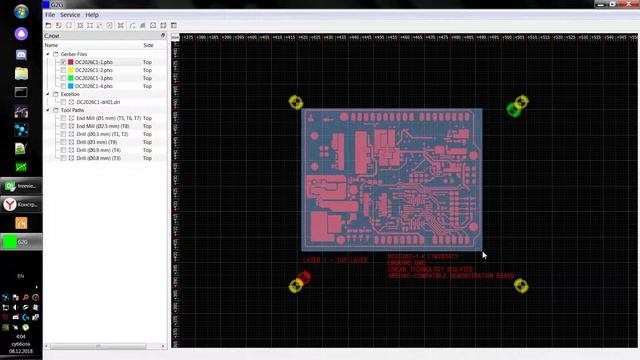This screenshot has height=360, width=640.
Task: Enable the DC2026C1-3.pho layer checkbox
Action: [63, 78]
